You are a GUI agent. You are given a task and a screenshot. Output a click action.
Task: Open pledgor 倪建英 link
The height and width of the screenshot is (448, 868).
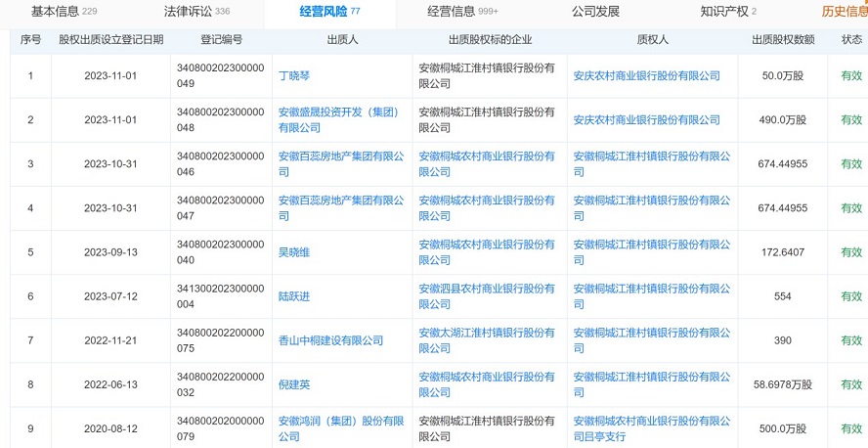click(x=294, y=384)
